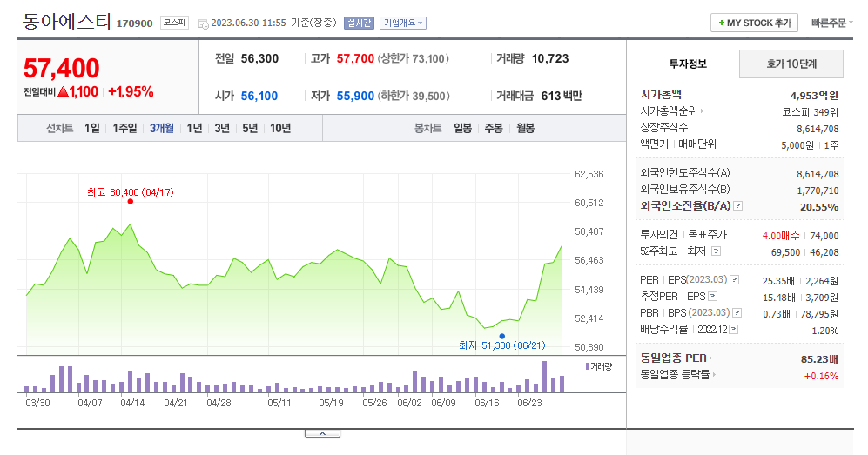Select the 1년 line chart period
868x455 pixels.
194,128
